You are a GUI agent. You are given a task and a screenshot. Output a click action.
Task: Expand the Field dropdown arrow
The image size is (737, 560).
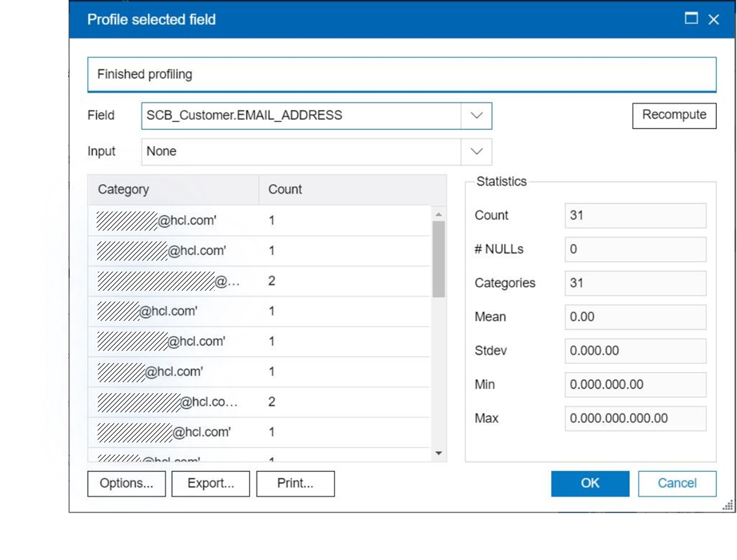(x=476, y=116)
